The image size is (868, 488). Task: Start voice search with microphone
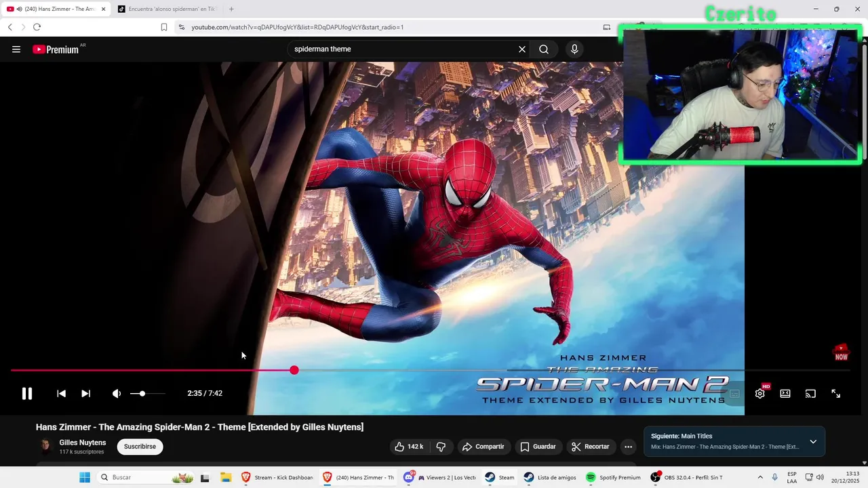pos(574,49)
